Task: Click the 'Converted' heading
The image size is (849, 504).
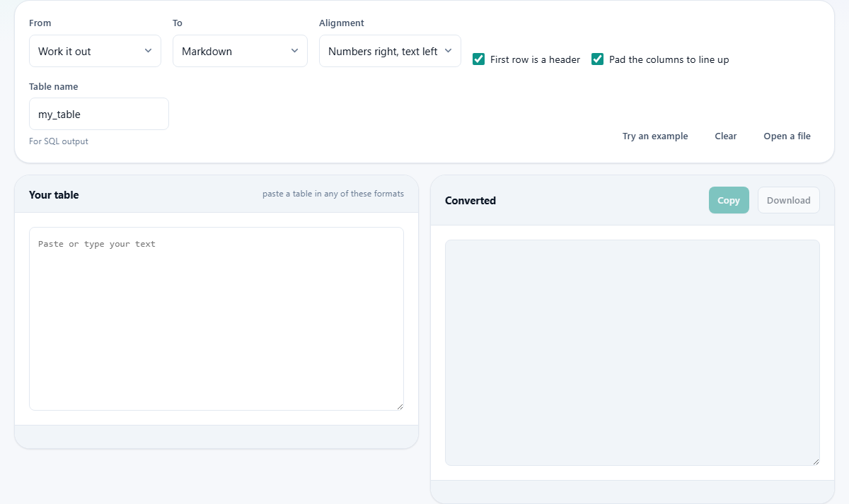Action: [470, 201]
